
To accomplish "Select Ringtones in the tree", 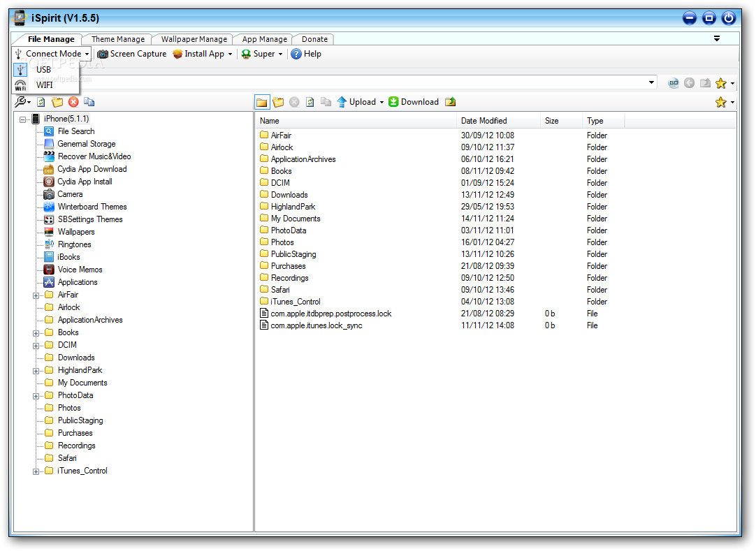I will (x=74, y=244).
